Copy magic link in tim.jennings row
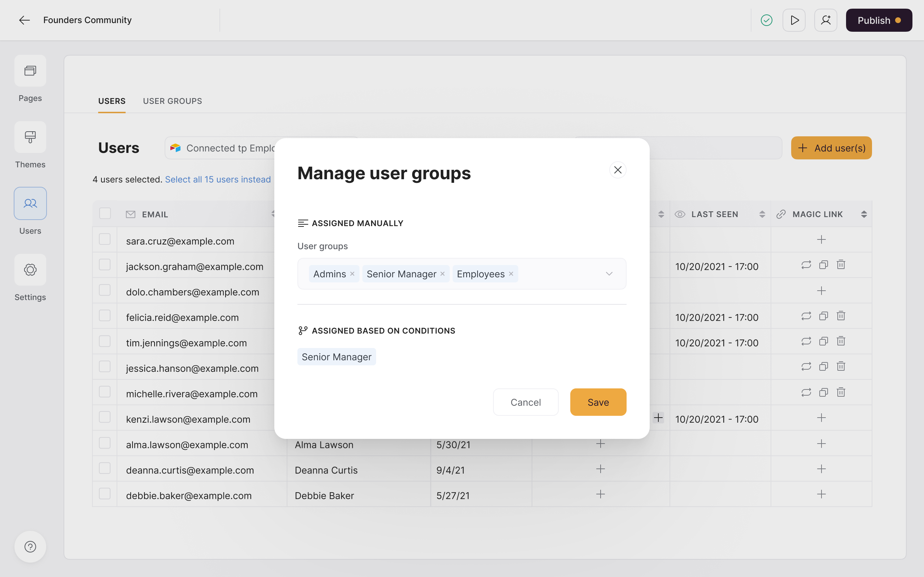The height and width of the screenshot is (577, 924). click(x=824, y=341)
